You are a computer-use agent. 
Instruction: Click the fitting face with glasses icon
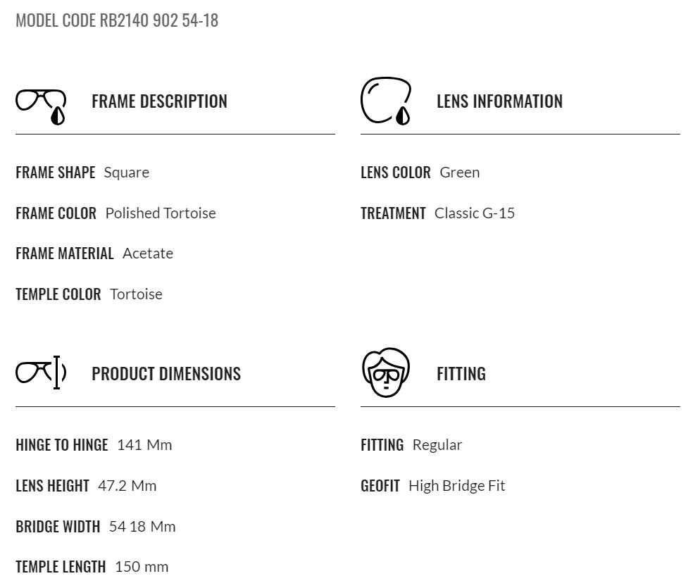[x=386, y=373]
